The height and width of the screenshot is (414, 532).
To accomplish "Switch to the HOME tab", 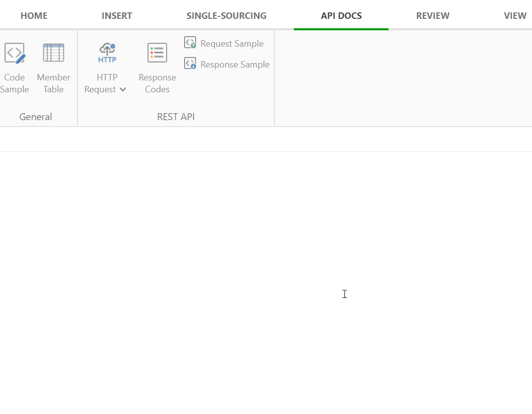I will 34,15.
